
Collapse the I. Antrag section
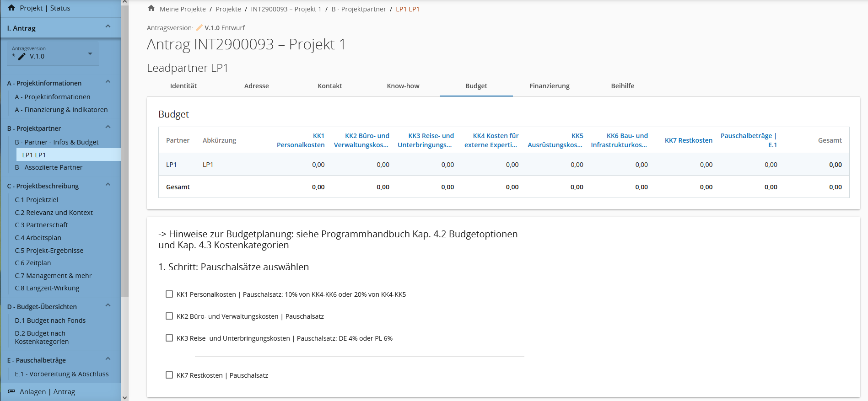click(x=108, y=27)
